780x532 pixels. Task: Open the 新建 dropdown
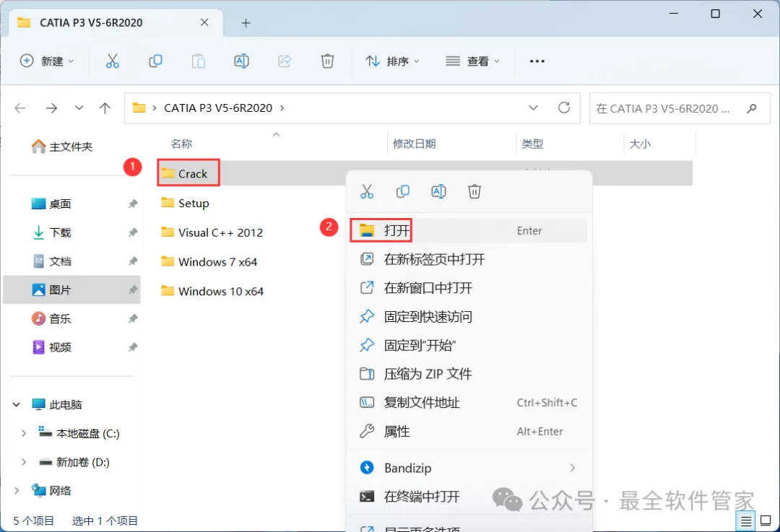coord(47,61)
